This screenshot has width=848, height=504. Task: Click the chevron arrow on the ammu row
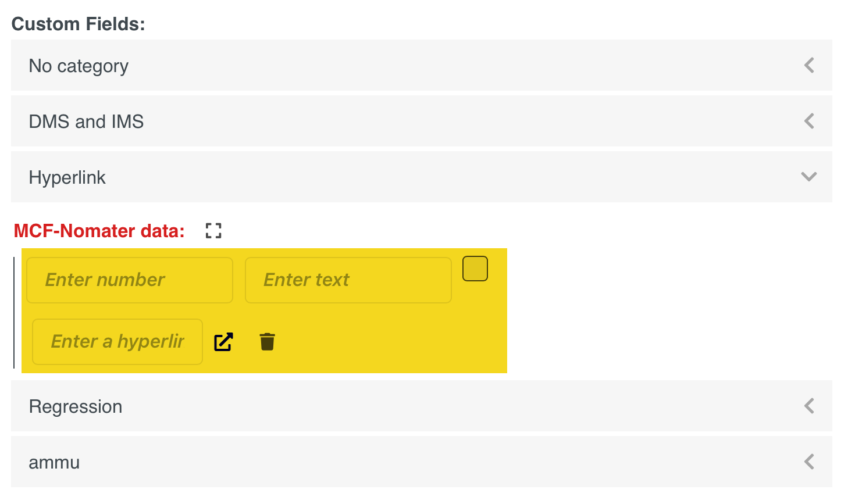[808, 462]
